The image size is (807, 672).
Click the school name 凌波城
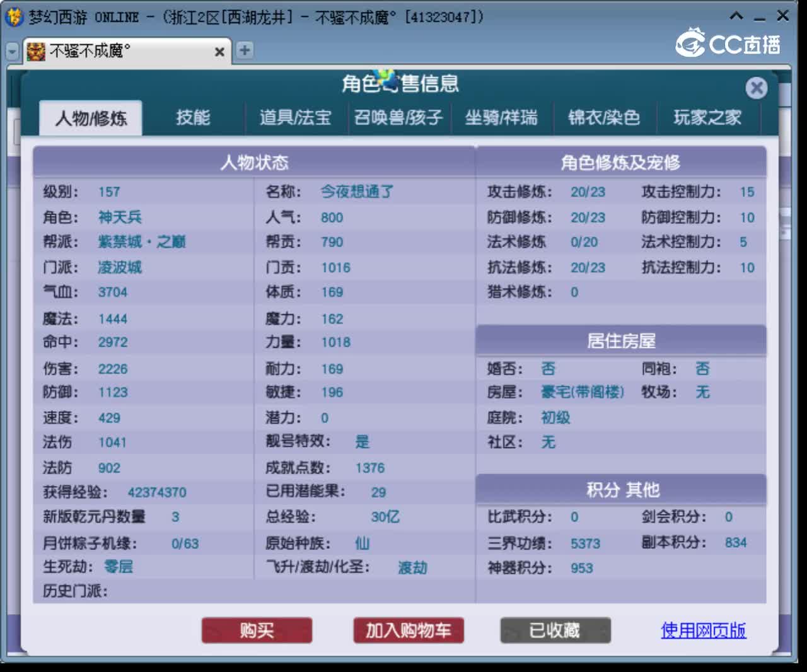120,267
